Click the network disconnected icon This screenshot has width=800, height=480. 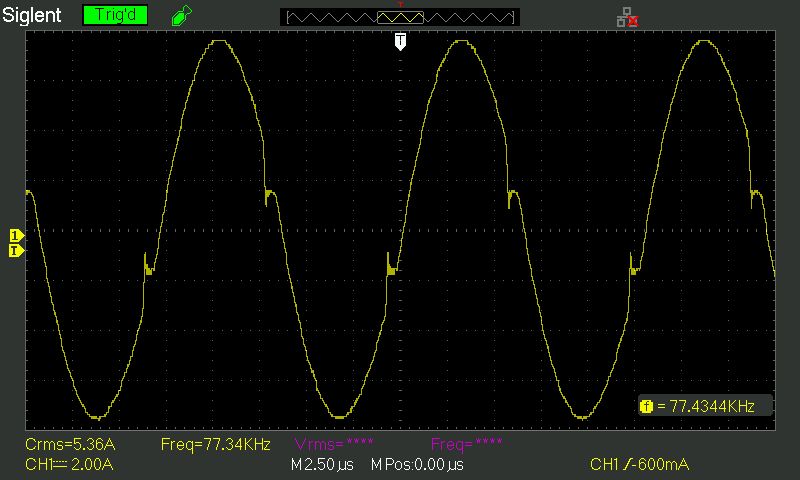628,17
